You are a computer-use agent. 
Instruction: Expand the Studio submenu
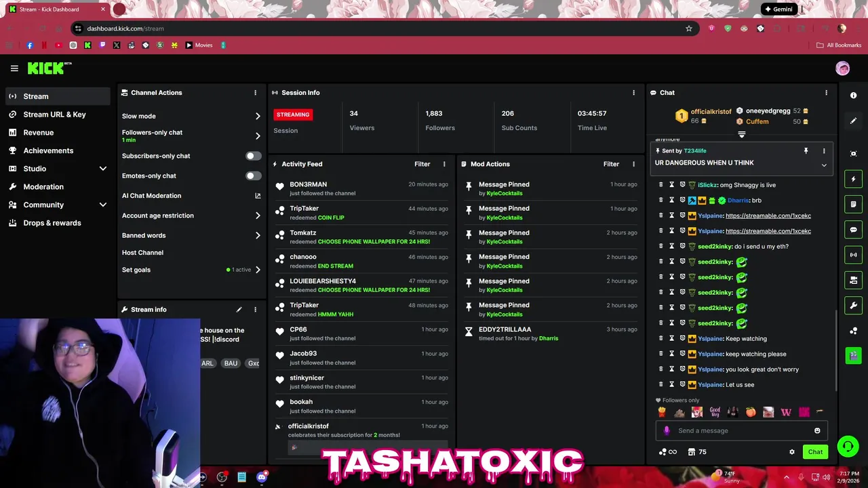click(x=102, y=169)
